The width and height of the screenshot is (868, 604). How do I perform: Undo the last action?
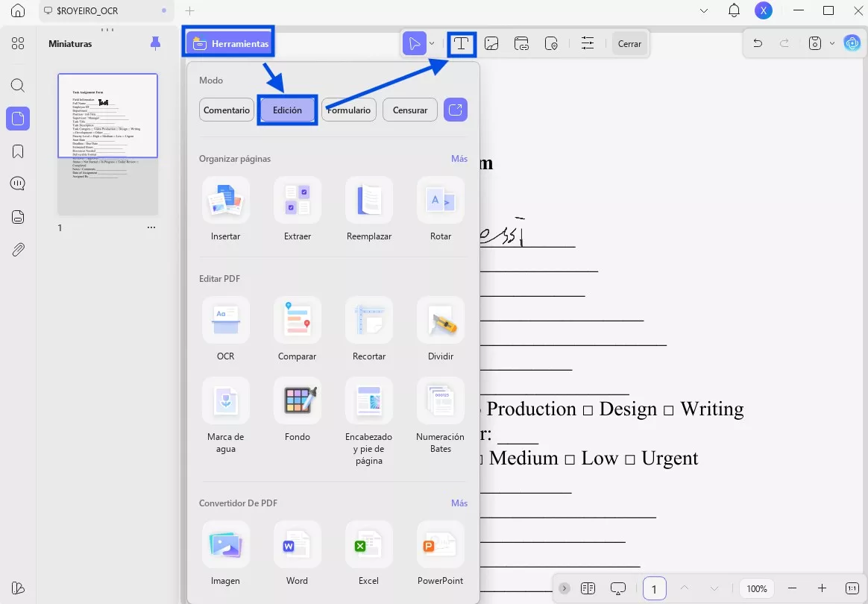pos(758,43)
